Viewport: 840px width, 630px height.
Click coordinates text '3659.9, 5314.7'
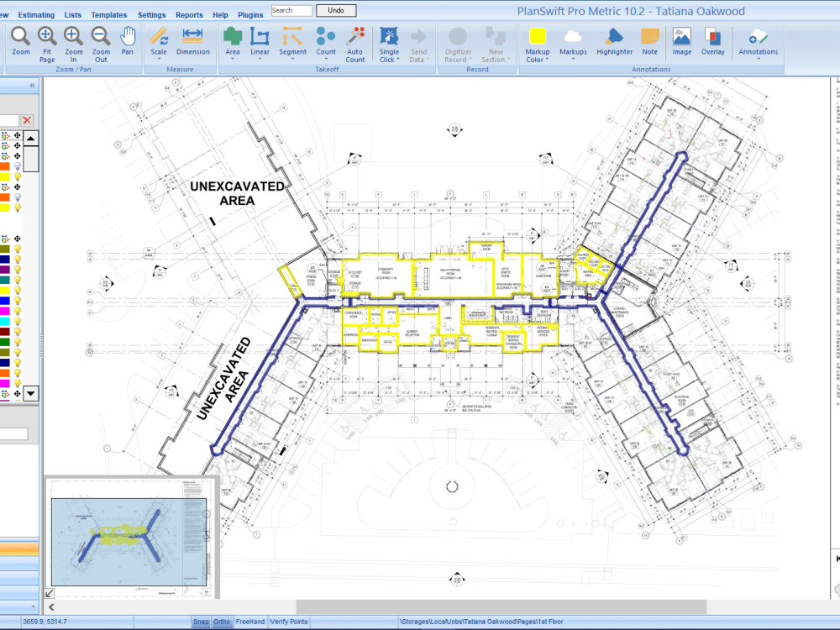[45, 622]
